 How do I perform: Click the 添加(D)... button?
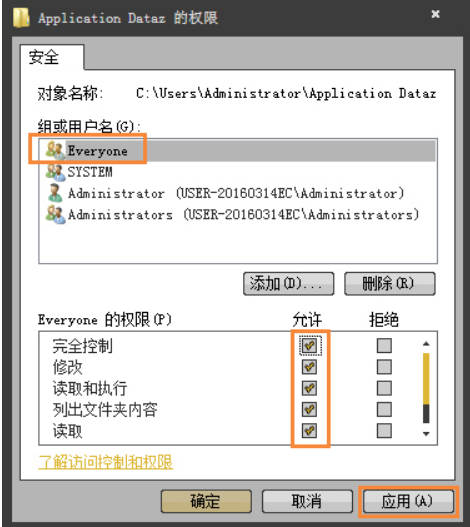(x=288, y=284)
